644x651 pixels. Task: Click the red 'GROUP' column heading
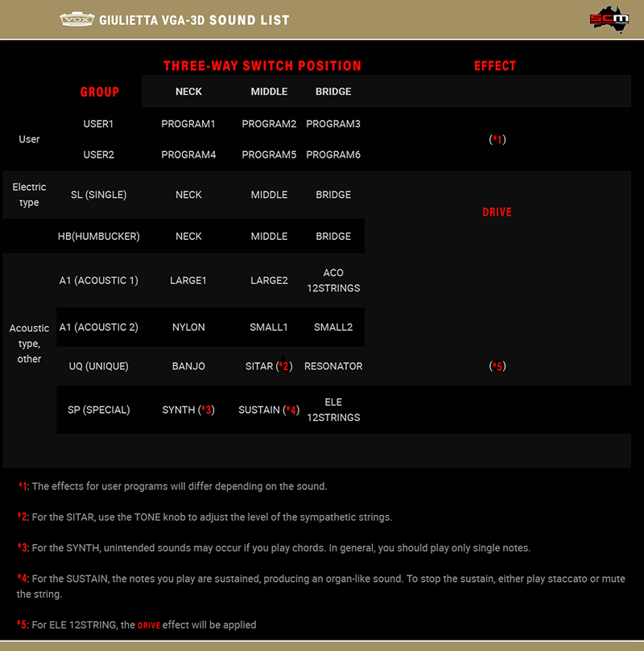click(100, 92)
